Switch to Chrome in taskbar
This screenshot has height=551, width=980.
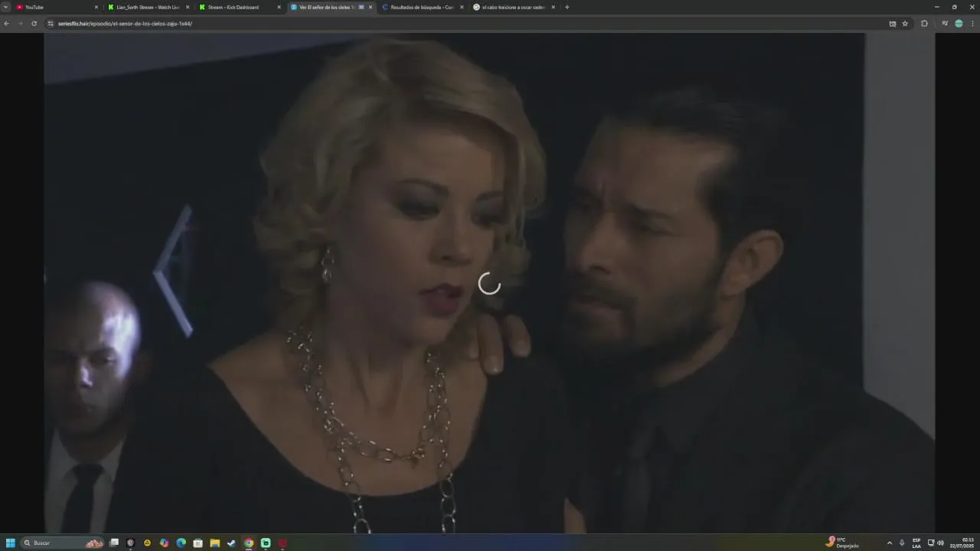coord(249,543)
